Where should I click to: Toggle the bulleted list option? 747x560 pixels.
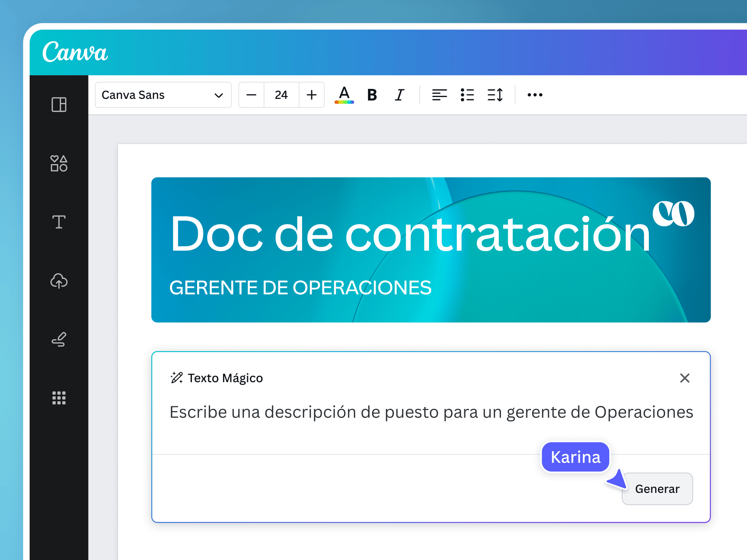468,95
